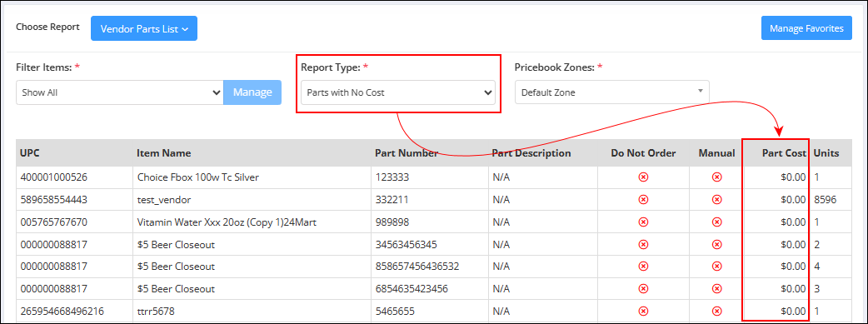868x324 pixels.
Task: Sort by the Item Name column header
Action: [164, 153]
